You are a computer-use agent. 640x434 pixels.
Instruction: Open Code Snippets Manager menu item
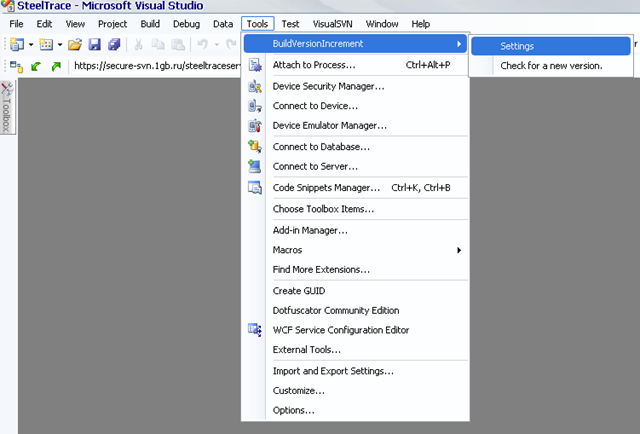point(355,187)
